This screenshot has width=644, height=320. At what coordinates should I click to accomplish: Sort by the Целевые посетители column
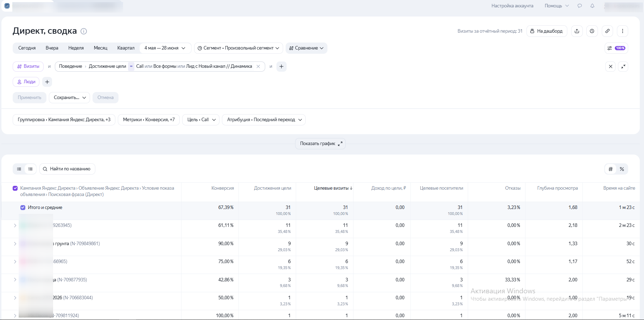[x=441, y=188]
